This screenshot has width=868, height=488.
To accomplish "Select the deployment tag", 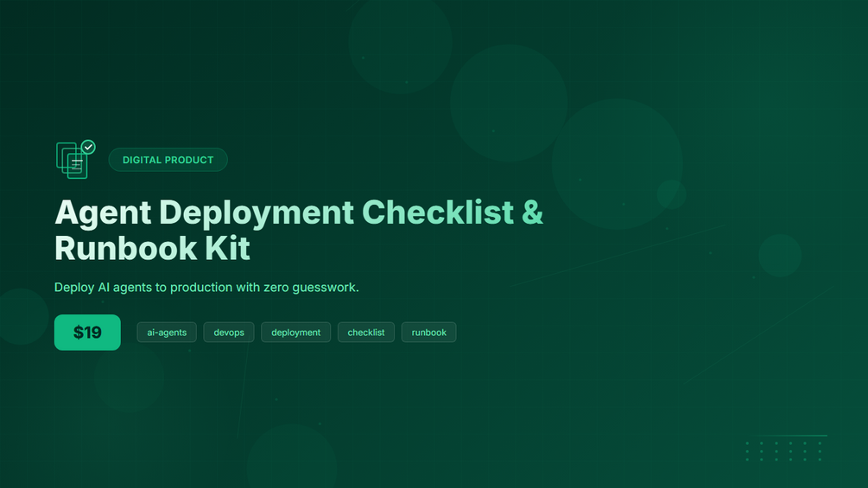I will 295,333.
